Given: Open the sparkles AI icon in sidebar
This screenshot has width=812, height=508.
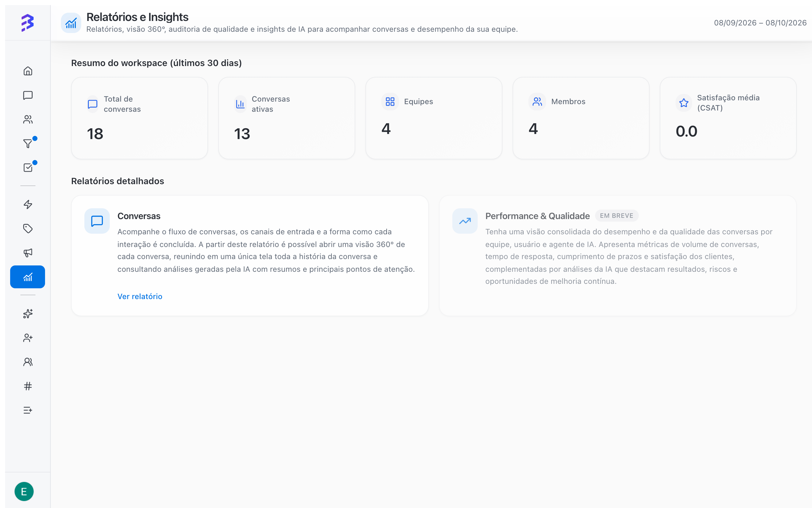Looking at the screenshot, I should (28, 313).
